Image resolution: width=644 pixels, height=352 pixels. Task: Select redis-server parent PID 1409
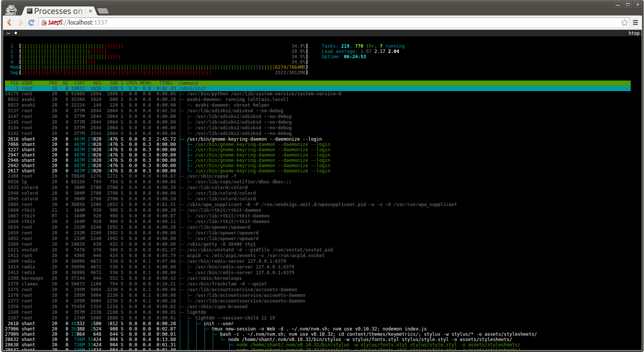[x=318, y=261]
